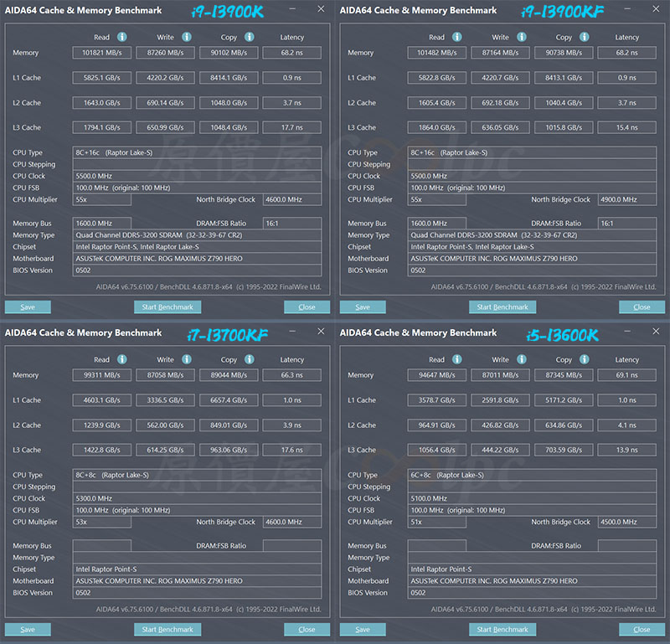Start Benchmark in the i5-13600K window
Viewport: 670px width, 644px height.
click(502, 630)
